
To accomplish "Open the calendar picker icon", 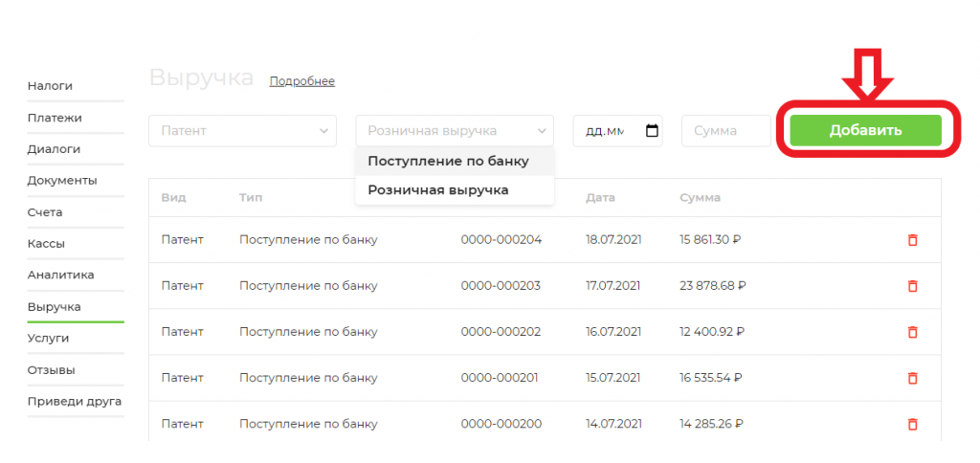I will point(652,131).
